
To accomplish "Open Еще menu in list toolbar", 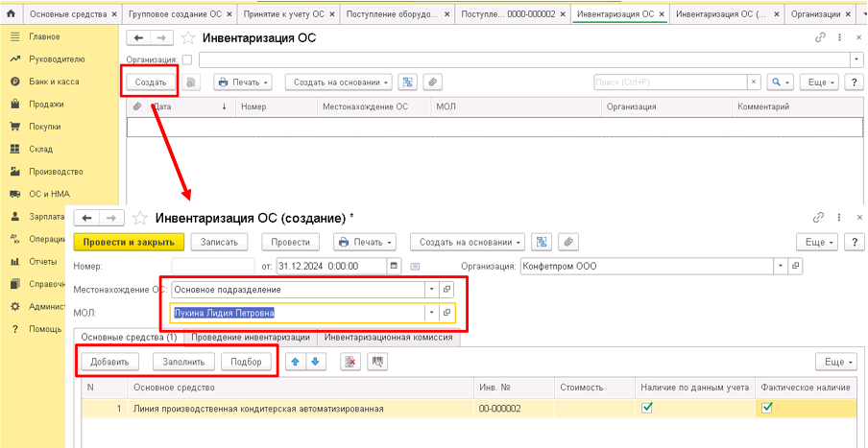I will pos(820,82).
